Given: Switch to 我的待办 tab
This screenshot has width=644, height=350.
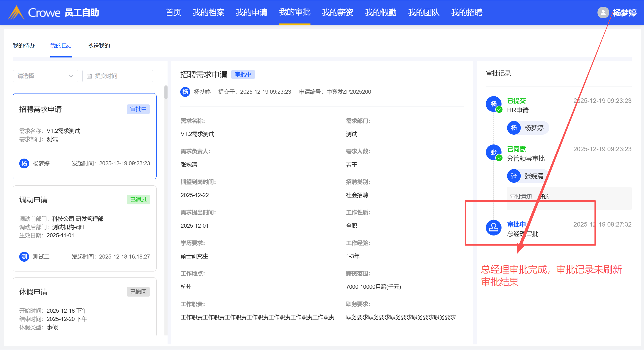Looking at the screenshot, I should (24, 45).
